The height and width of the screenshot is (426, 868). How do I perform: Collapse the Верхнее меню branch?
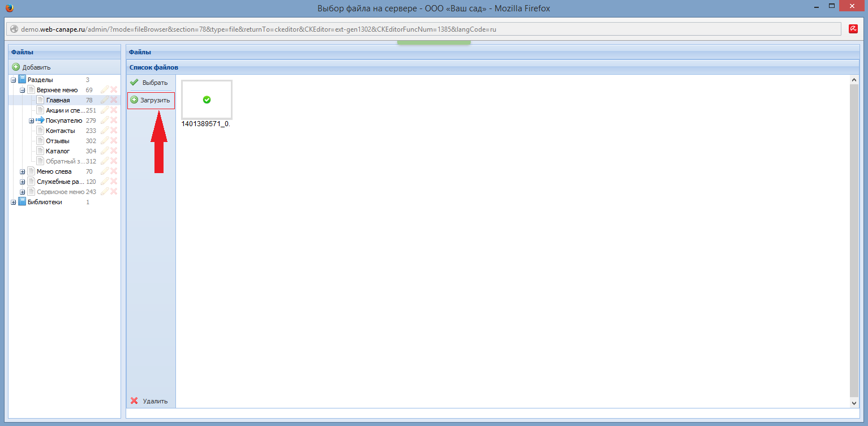[x=23, y=90]
